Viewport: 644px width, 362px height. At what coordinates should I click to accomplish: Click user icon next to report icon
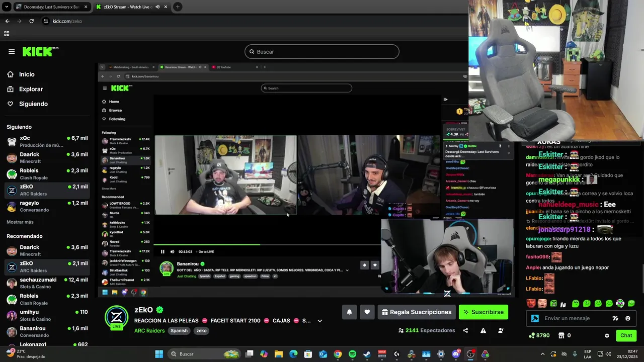tap(501, 331)
